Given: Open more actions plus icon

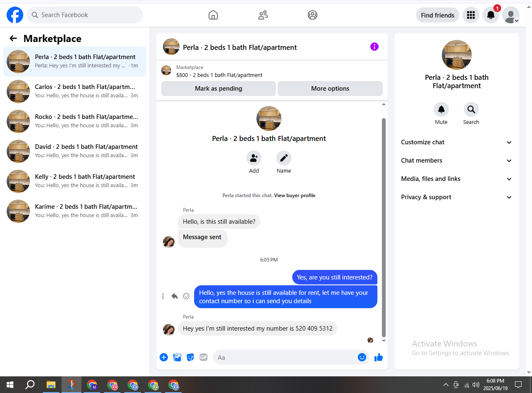Looking at the screenshot, I should 164,357.
